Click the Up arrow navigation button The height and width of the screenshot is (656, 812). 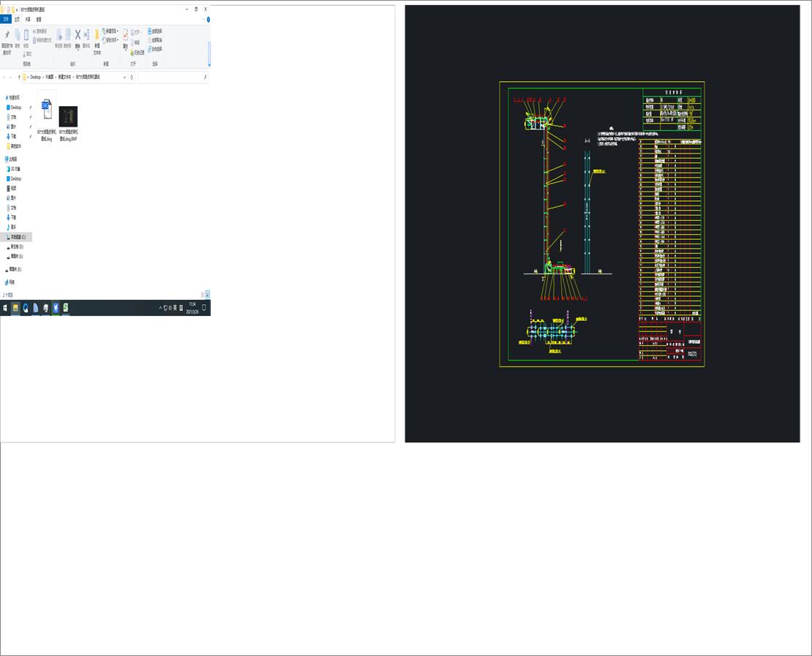tap(19, 77)
